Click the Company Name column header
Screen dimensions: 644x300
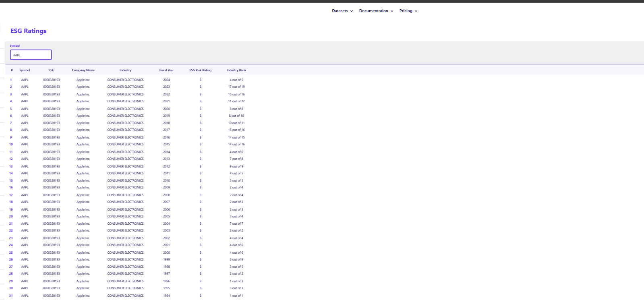(x=83, y=70)
